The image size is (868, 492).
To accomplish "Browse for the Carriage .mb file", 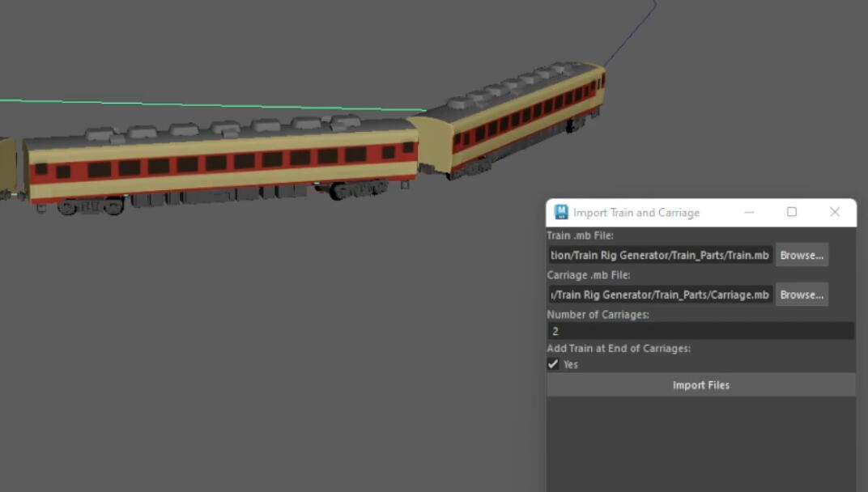I will pos(802,295).
